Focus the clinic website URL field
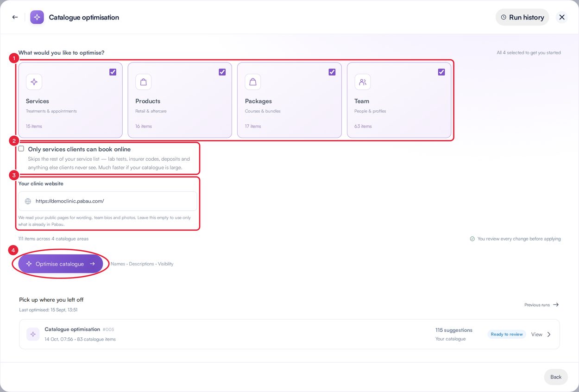Viewport: 579px width, 392px height. (x=107, y=201)
